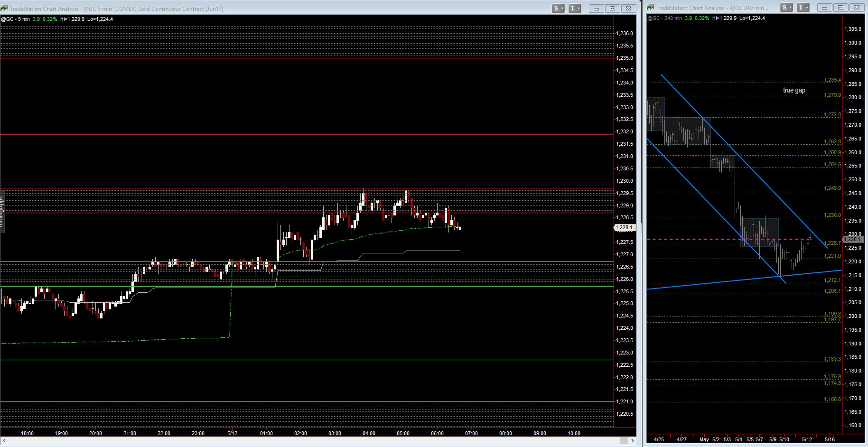Click the 1,232.0 price axis label in the 5 min chart
This screenshot has width=868, height=447.
[x=625, y=131]
